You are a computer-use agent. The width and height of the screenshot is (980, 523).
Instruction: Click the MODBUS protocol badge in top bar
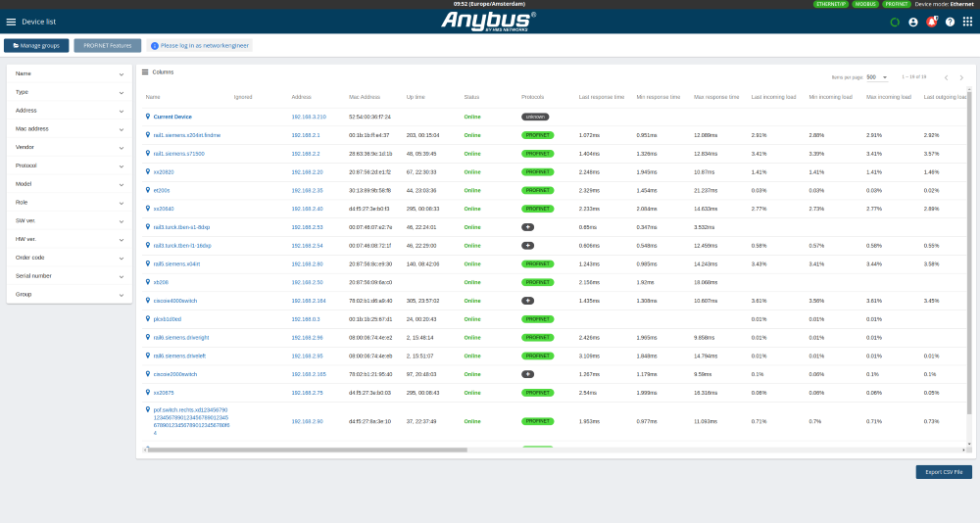[865, 4]
